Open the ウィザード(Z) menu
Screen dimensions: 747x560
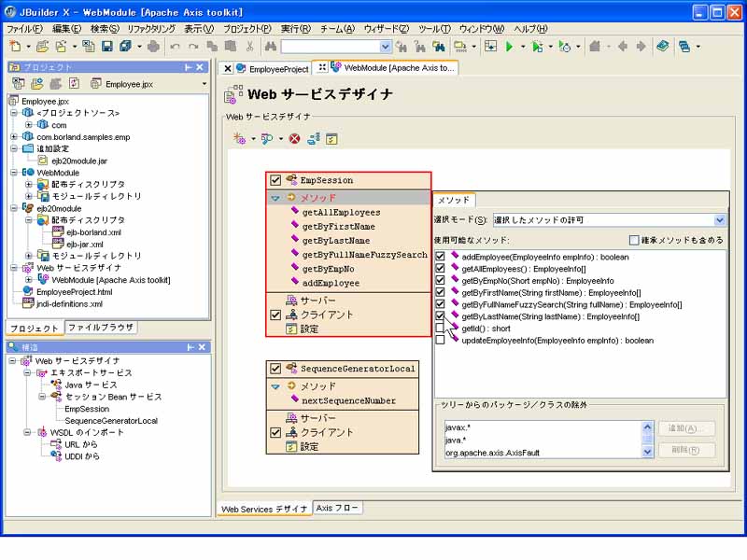(387, 29)
